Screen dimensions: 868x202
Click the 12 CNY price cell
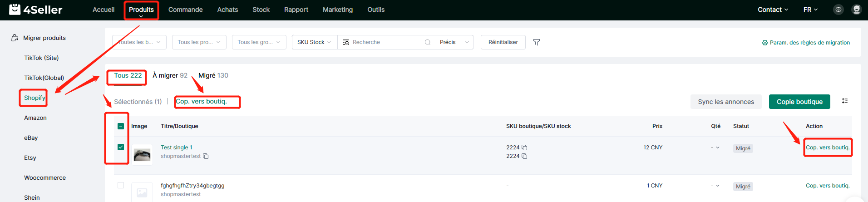pyautogui.click(x=653, y=148)
